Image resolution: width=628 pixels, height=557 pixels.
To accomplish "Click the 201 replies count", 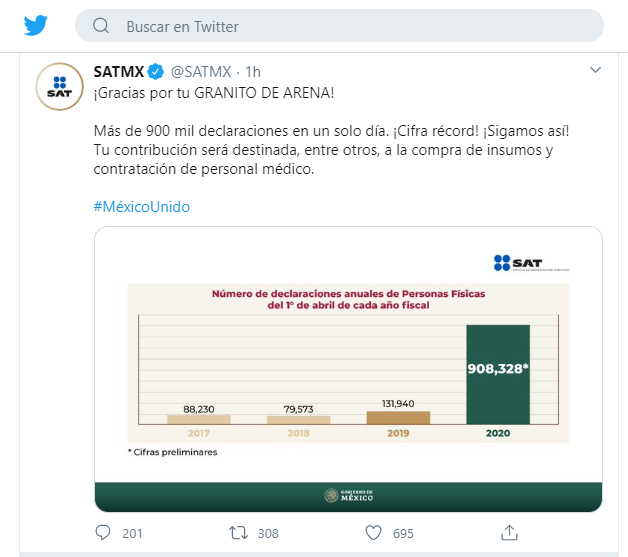I will (132, 533).
